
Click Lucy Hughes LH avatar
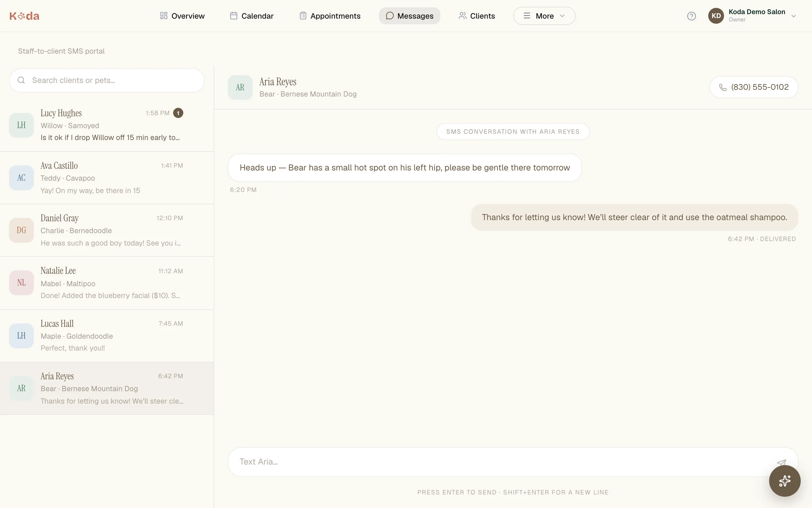click(x=21, y=125)
